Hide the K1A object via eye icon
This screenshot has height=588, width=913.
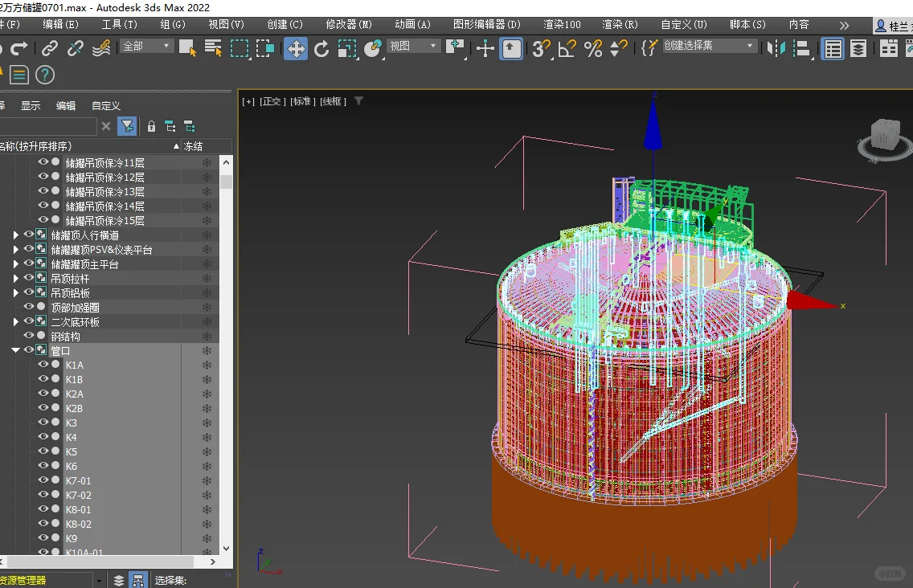(x=43, y=365)
